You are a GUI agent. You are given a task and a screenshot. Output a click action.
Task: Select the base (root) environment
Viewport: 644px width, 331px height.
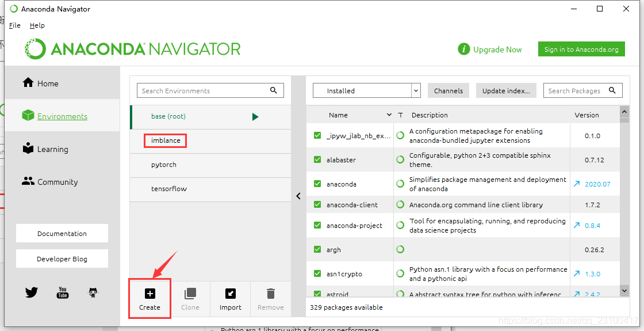pos(210,117)
